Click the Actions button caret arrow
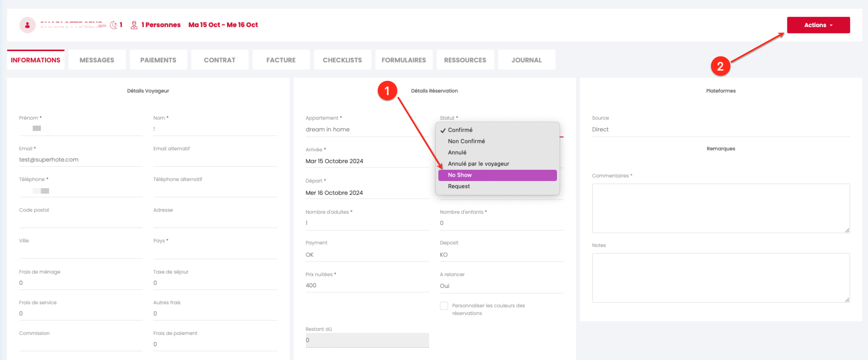The image size is (868, 360). [x=831, y=25]
